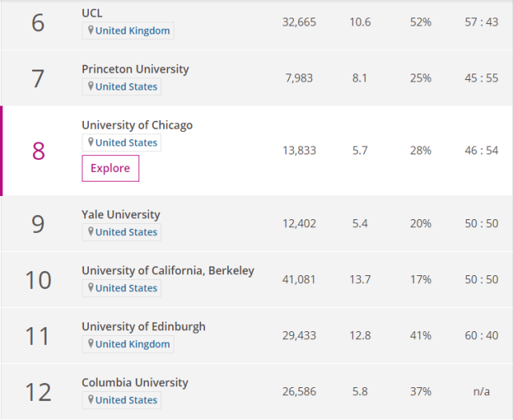Click location pin icon under University of Edinburgh
The image size is (513, 420).
pos(90,344)
